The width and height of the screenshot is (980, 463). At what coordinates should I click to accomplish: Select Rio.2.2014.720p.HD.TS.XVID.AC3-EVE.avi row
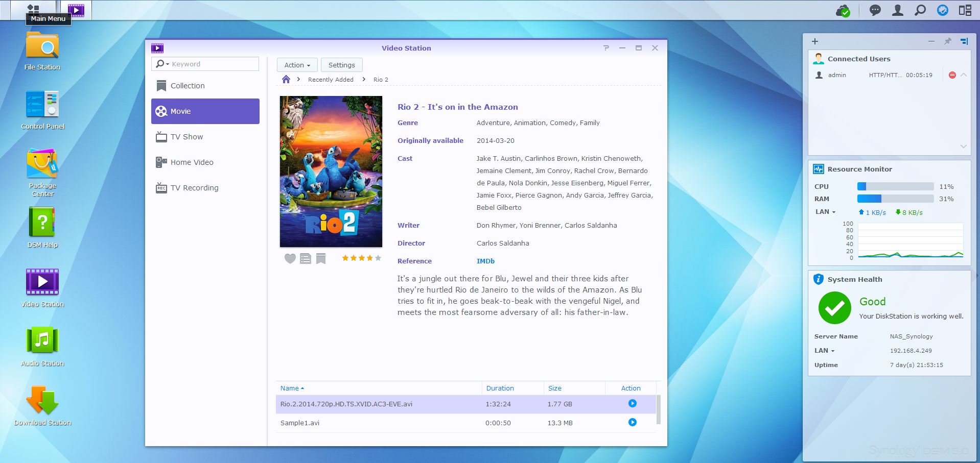pos(465,404)
